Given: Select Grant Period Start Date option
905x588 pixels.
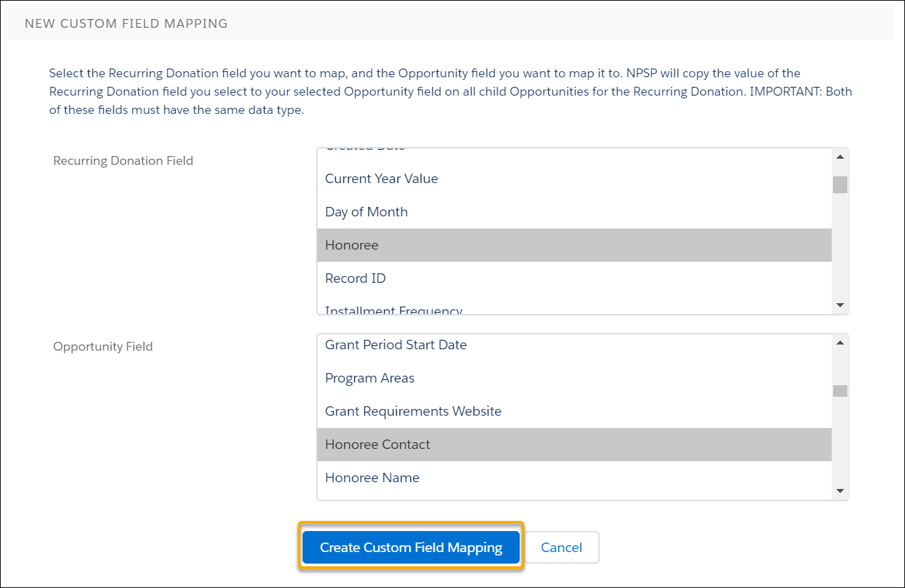Looking at the screenshot, I should pos(396,345).
